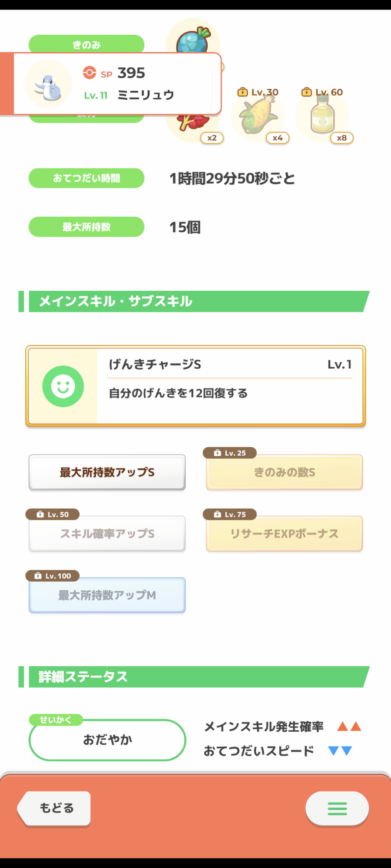This screenshot has height=868, width=391.
Task: Tap the green smiley skill icon
Action: (63, 386)
